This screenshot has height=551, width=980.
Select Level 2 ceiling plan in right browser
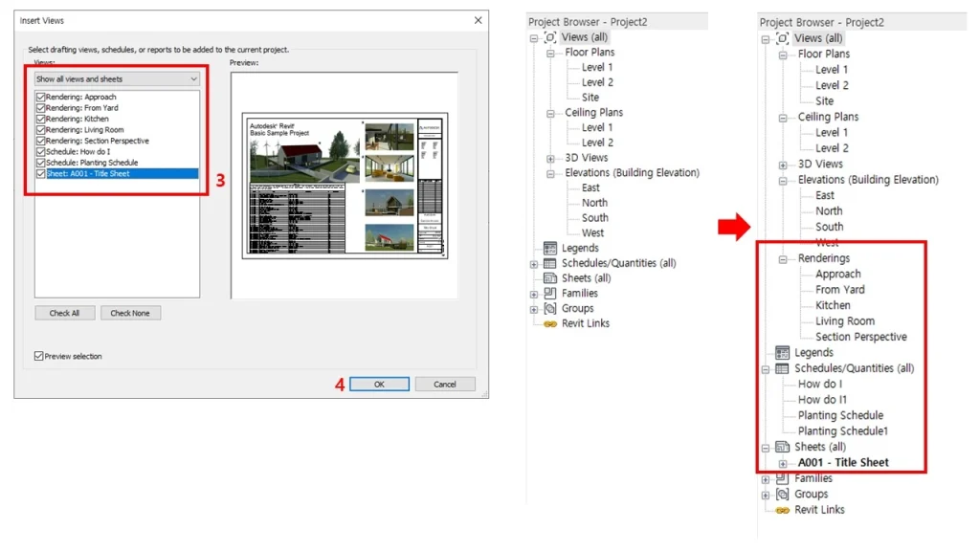(x=832, y=148)
